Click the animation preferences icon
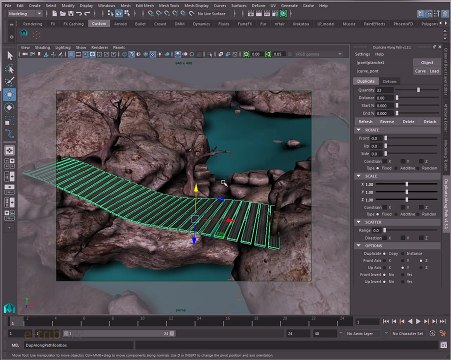 pyautogui.click(x=443, y=333)
